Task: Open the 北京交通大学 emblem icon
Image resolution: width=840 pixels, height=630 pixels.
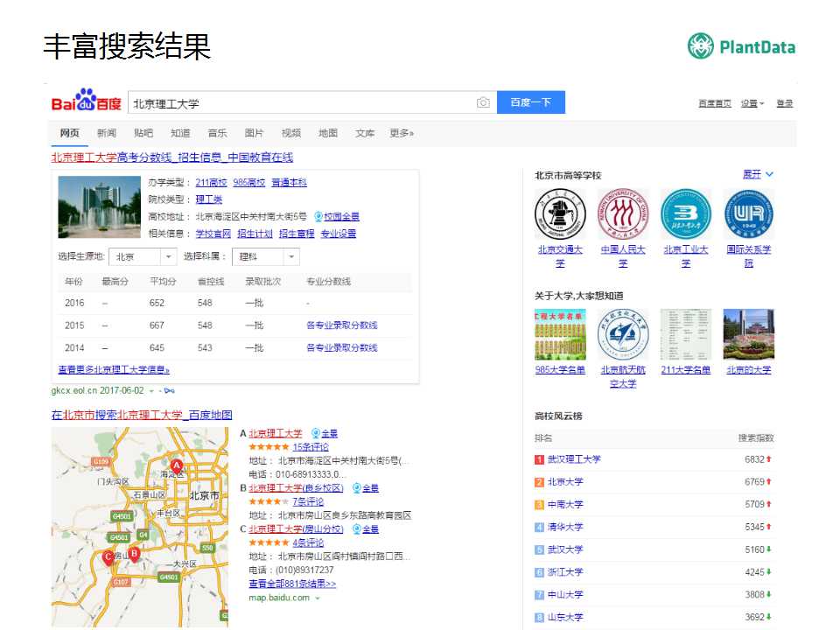Action: point(560,214)
